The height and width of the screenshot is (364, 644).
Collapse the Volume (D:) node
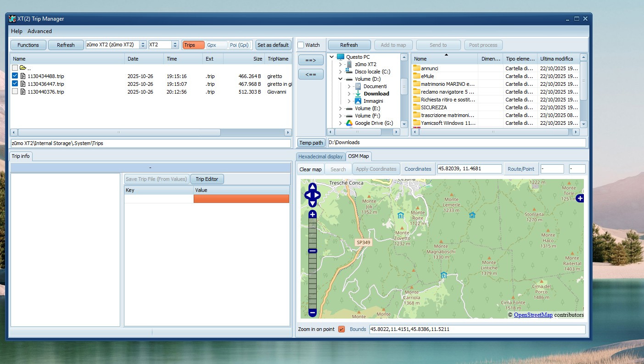[x=340, y=79]
